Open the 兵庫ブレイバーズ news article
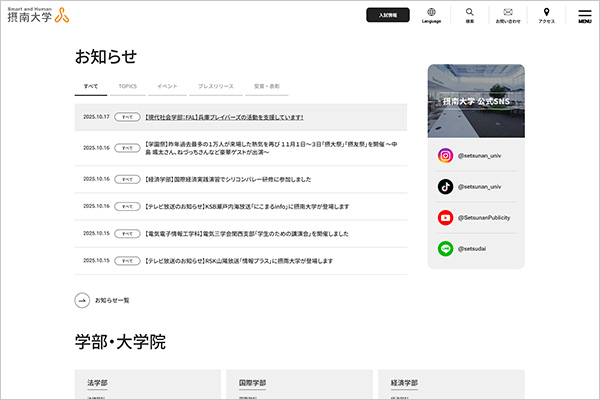Viewport: 600px width, 400px height. click(224, 117)
